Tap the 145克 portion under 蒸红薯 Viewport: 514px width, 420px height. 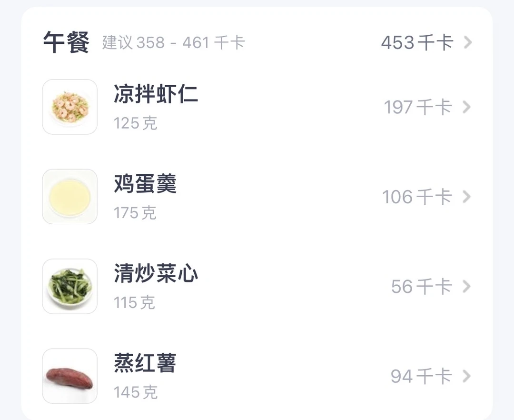tap(135, 392)
